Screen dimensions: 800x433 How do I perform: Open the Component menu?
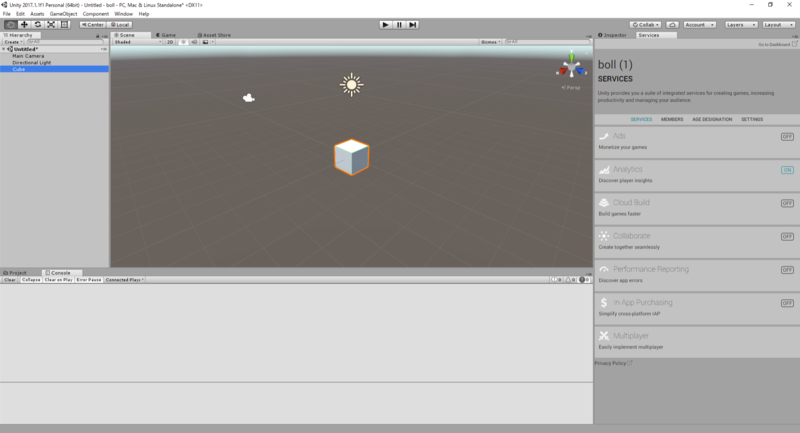point(95,14)
